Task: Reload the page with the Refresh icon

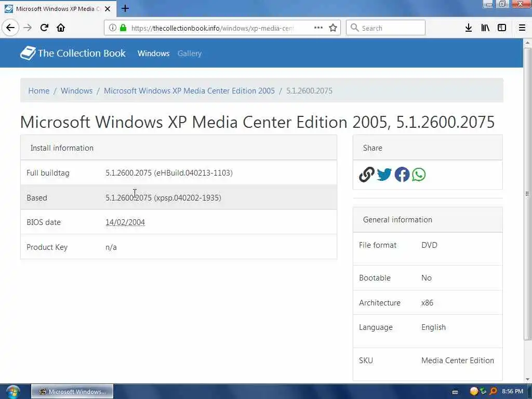Action: click(x=44, y=28)
